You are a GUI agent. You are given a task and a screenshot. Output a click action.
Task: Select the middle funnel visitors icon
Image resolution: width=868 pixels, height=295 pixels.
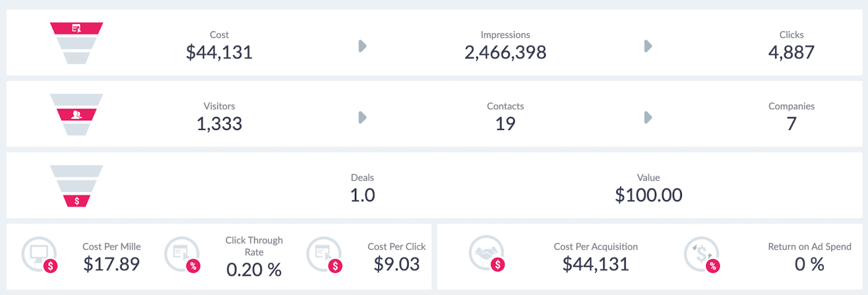coord(76,114)
